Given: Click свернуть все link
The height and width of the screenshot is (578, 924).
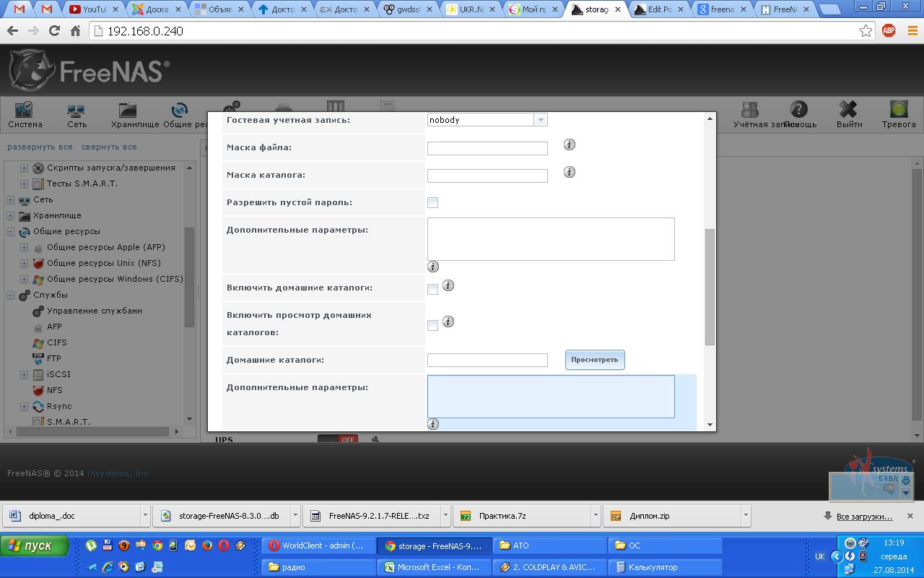Looking at the screenshot, I should (109, 147).
